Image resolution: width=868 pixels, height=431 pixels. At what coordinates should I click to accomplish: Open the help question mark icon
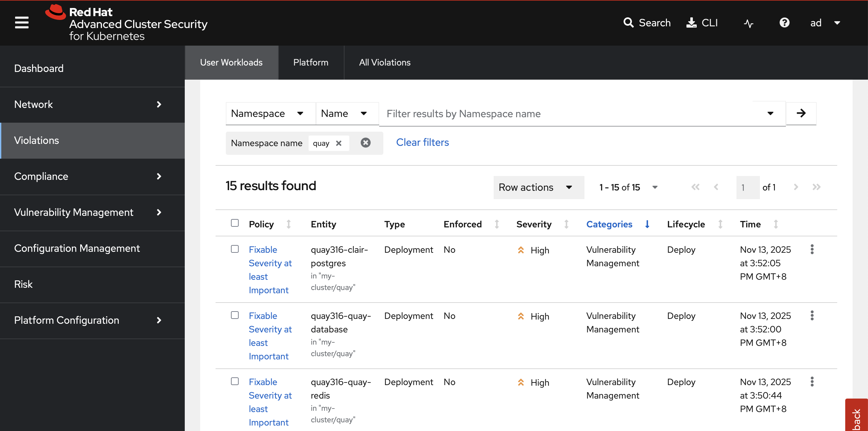coord(784,22)
